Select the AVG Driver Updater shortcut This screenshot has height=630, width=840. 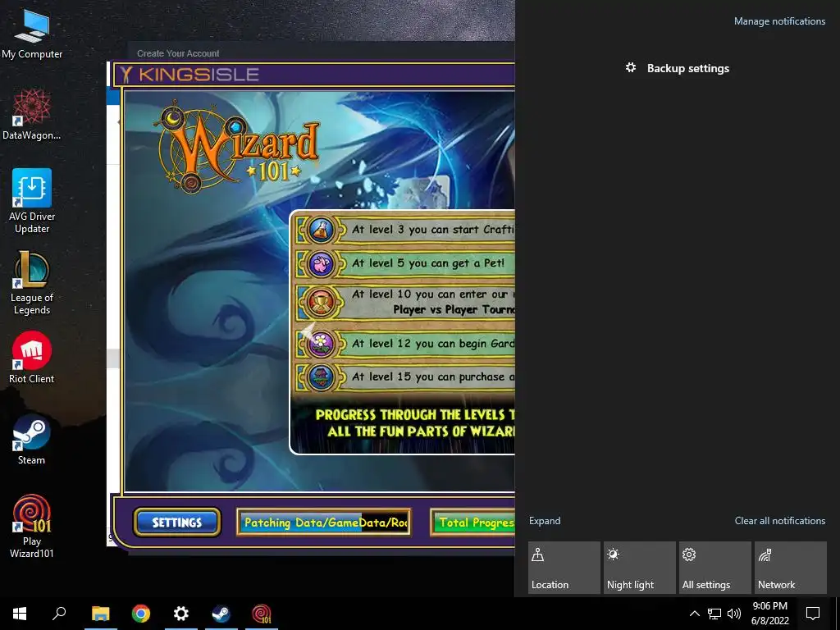click(32, 201)
